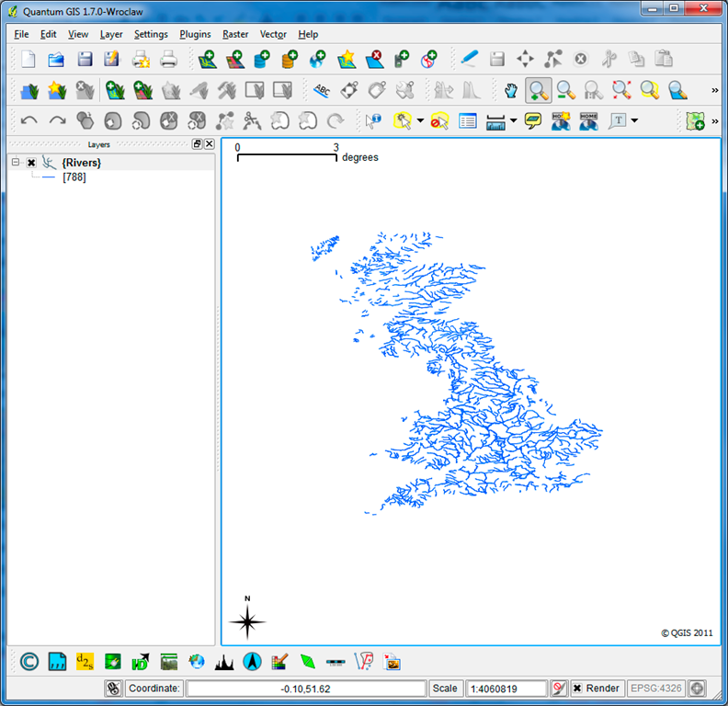
Task: Select the {Rivers} layer name
Action: tap(81, 163)
